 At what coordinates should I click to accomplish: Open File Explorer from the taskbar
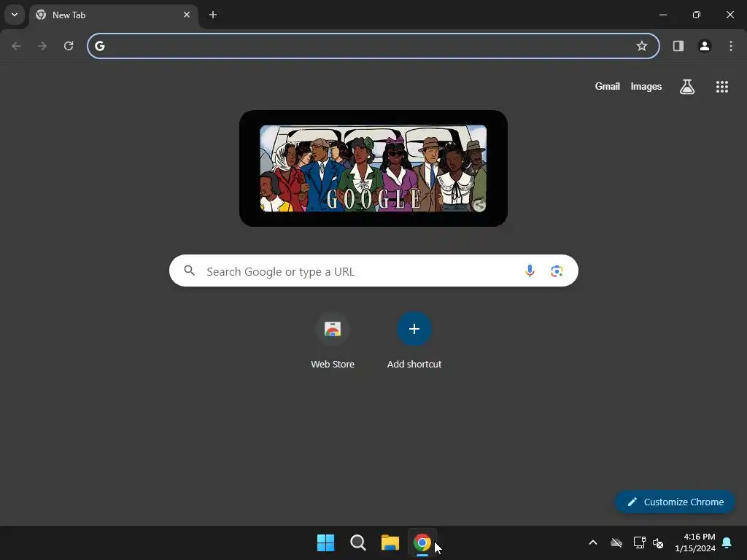click(x=390, y=542)
